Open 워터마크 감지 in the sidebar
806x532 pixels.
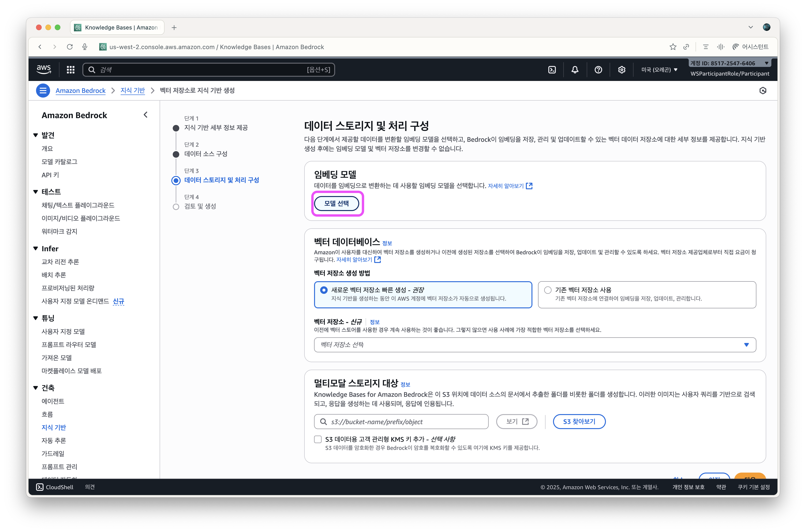59,231
